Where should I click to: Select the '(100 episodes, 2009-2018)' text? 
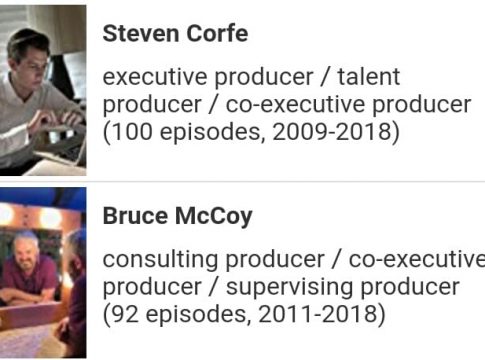(251, 132)
